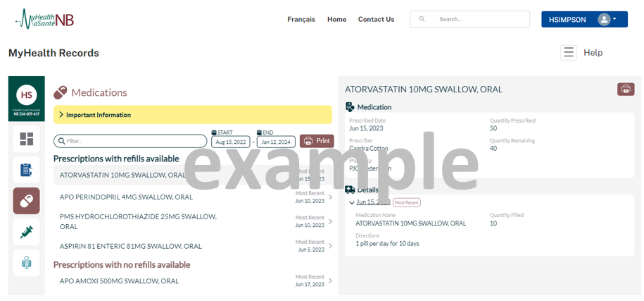Open the immunizations syringe sidebar icon

pyautogui.click(x=26, y=232)
